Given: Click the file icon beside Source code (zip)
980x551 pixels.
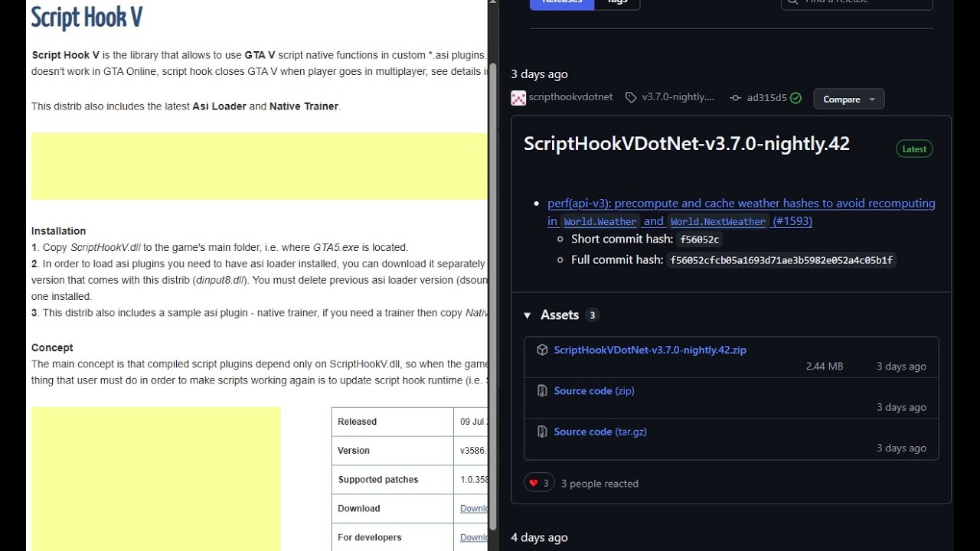Looking at the screenshot, I should [542, 391].
